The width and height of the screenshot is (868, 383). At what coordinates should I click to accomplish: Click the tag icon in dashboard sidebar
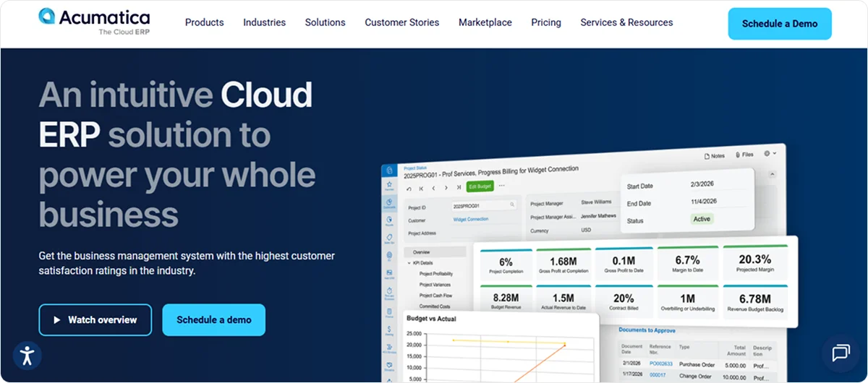[x=389, y=237]
